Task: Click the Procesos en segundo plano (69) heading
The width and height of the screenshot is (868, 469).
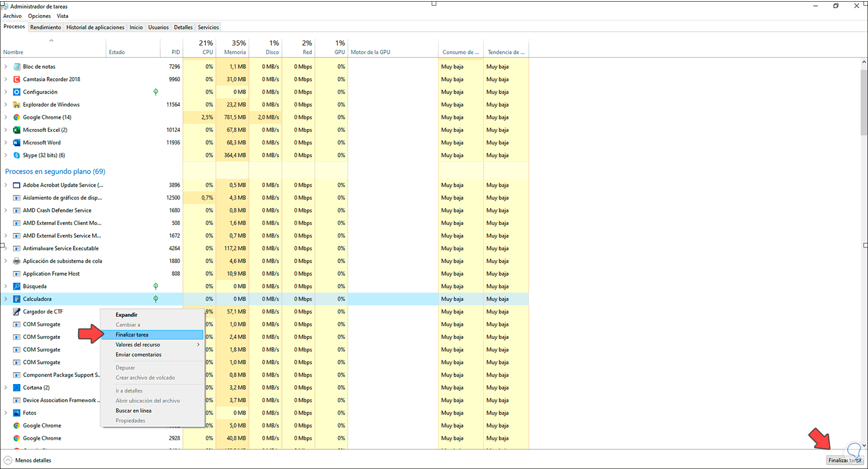Action: (55, 172)
